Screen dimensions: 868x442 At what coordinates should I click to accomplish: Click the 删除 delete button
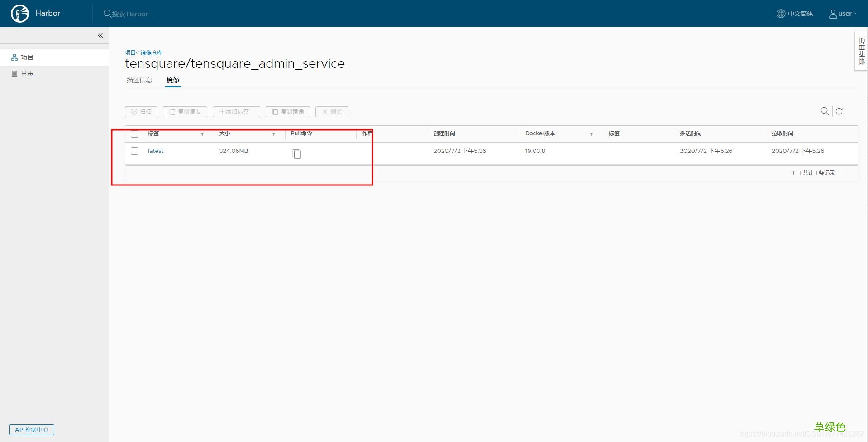(x=332, y=112)
